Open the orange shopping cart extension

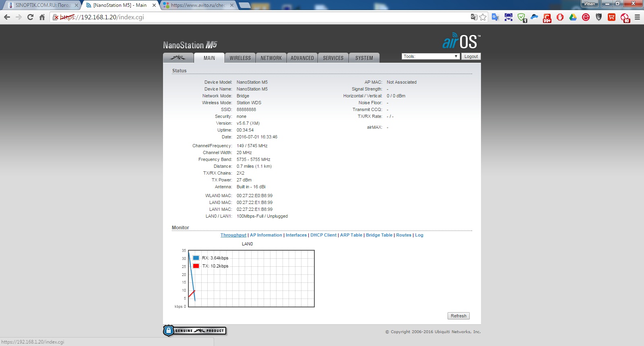[x=612, y=17]
